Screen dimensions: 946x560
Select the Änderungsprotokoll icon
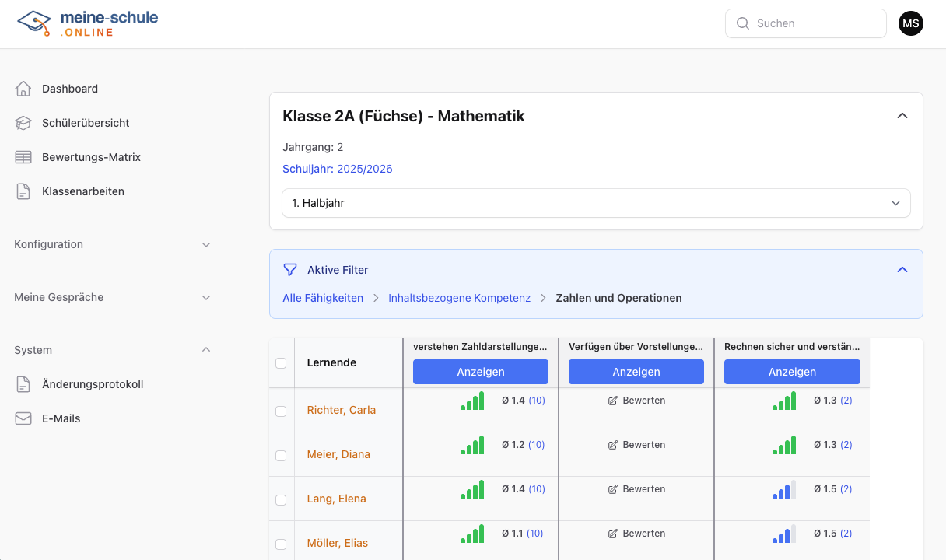[23, 383]
